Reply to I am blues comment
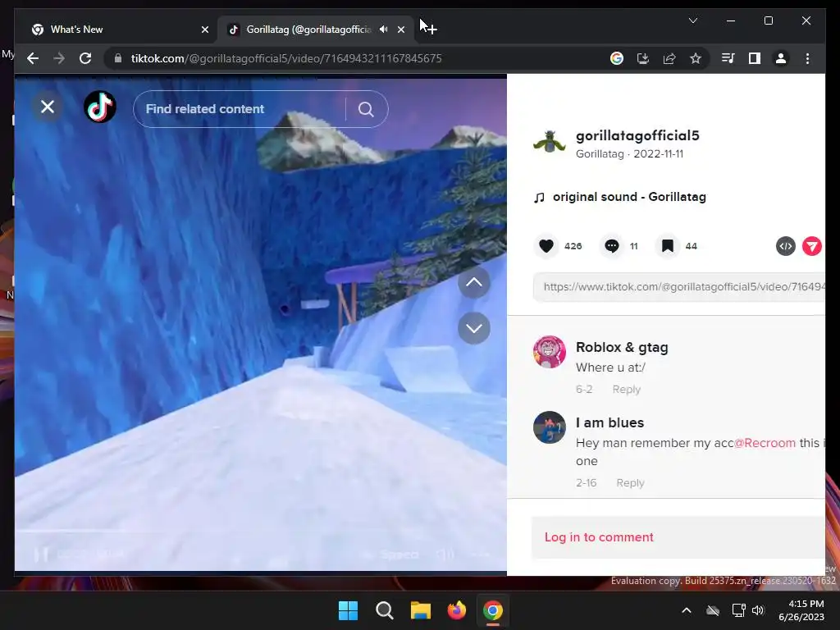 (630, 482)
